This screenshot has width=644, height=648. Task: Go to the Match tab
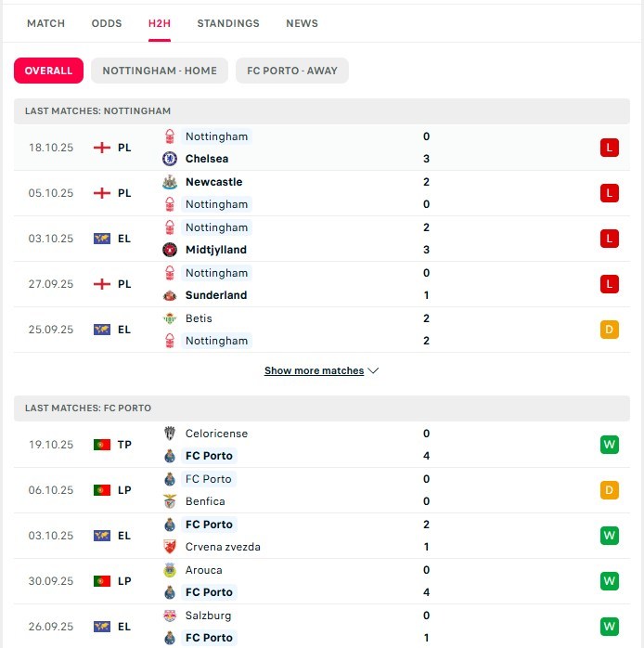tap(46, 23)
